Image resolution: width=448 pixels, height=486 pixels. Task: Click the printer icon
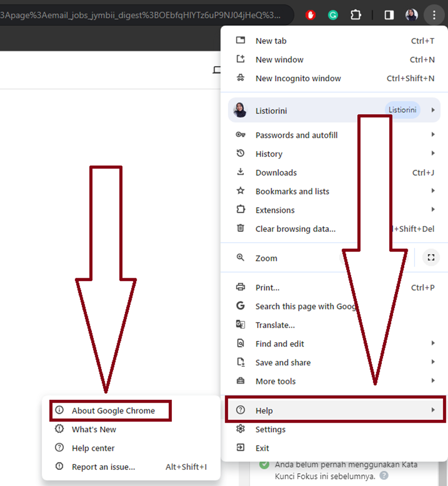point(241,287)
